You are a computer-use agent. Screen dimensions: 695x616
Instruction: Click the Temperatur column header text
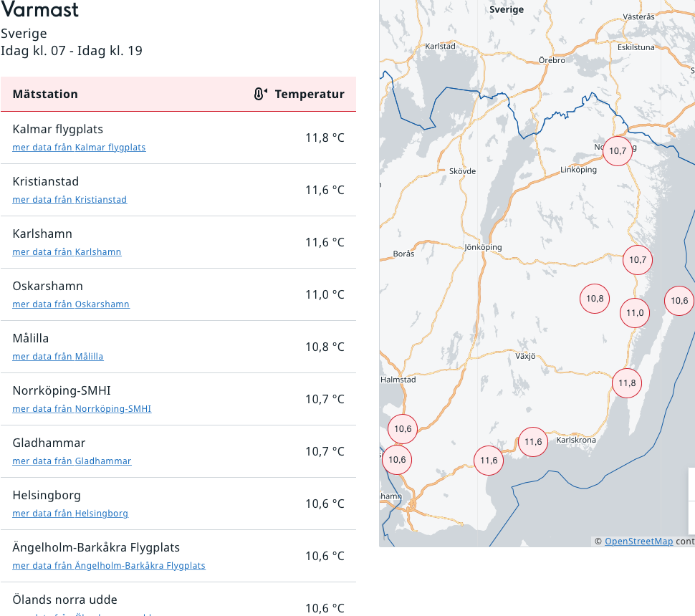point(310,95)
